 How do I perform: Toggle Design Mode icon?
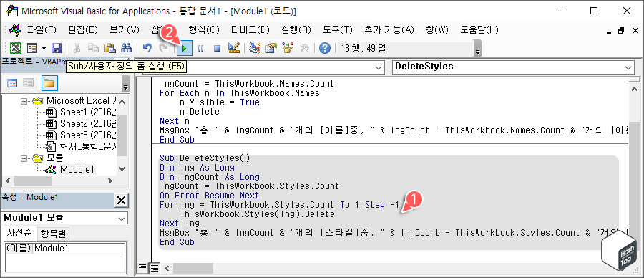coord(234,48)
